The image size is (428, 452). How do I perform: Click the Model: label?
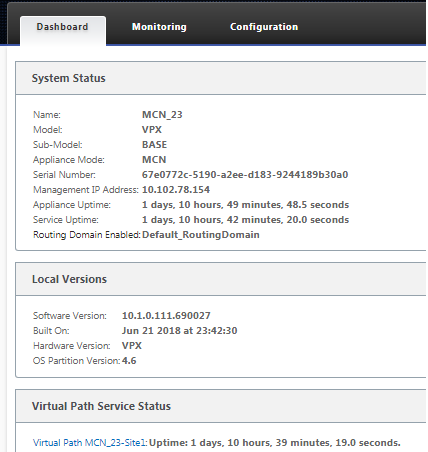pos(48,130)
